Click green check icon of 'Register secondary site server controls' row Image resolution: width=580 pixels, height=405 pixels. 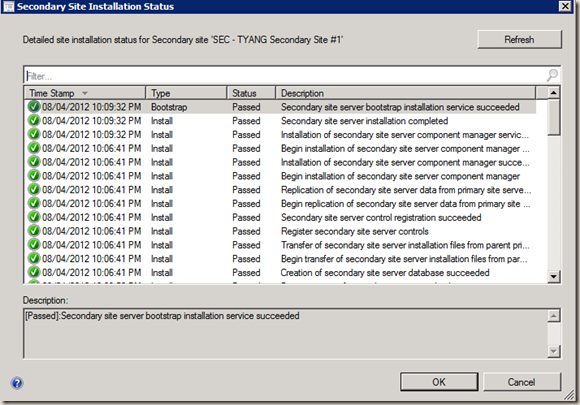(x=34, y=231)
